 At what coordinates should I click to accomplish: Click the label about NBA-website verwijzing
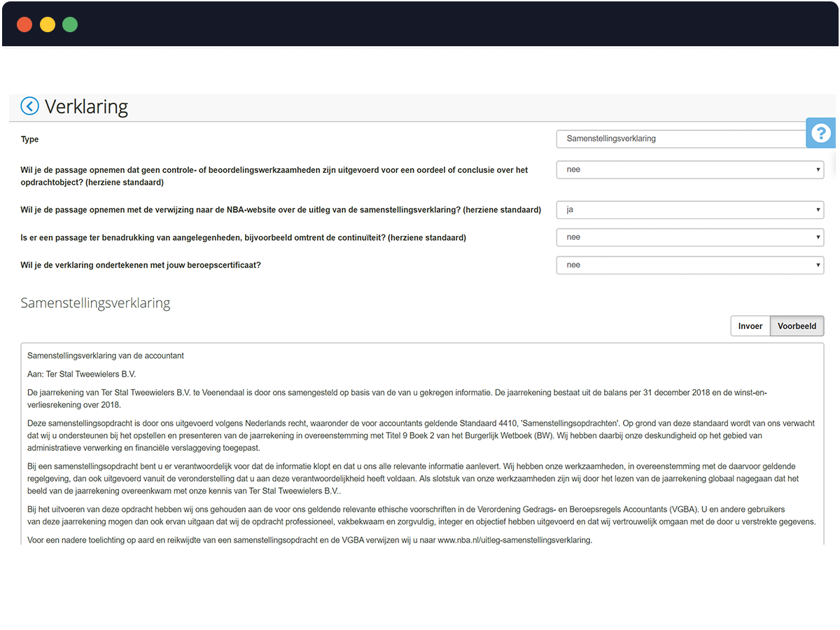click(x=281, y=210)
